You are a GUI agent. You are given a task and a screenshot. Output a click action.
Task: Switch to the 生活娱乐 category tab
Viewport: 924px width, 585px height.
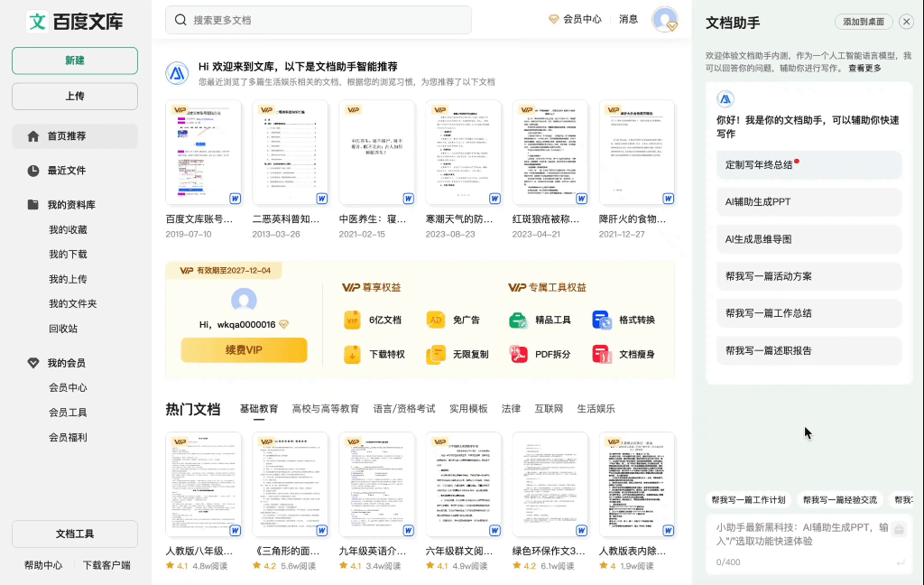click(595, 408)
